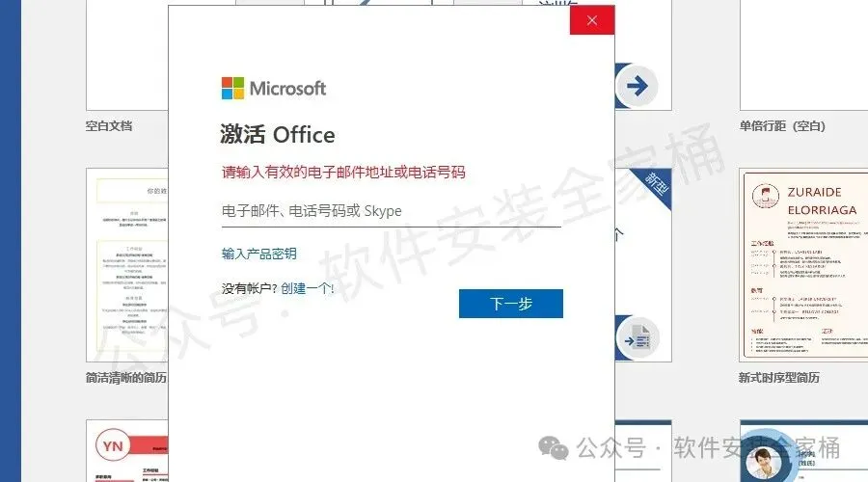Image resolution: width=868 pixels, height=482 pixels.
Task: Choose the 简洁清晰的简历 resume preview
Action: tap(127, 265)
